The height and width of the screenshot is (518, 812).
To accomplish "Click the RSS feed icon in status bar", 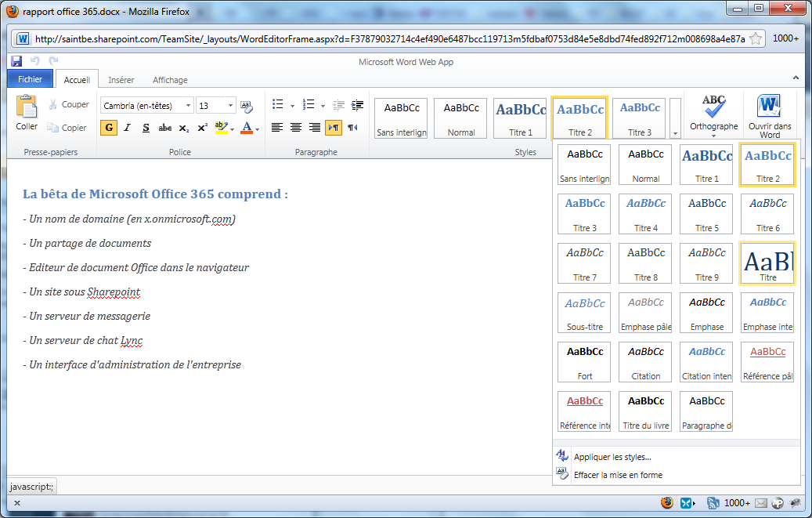I will pyautogui.click(x=713, y=503).
